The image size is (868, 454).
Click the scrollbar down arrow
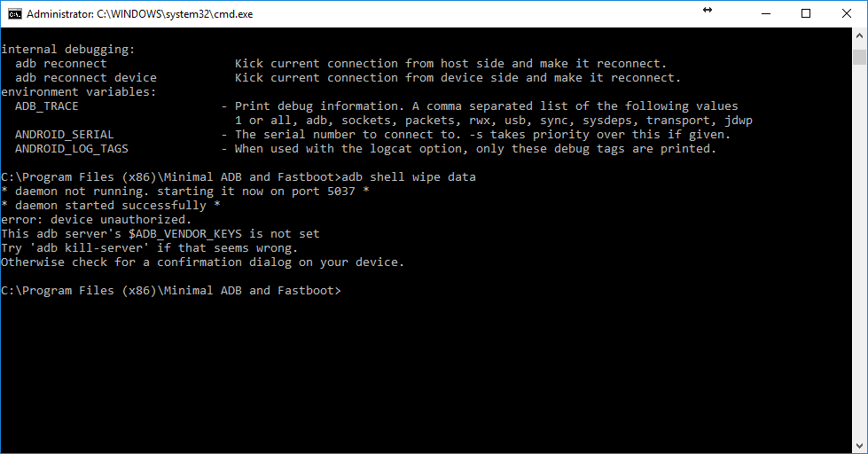pos(860,446)
